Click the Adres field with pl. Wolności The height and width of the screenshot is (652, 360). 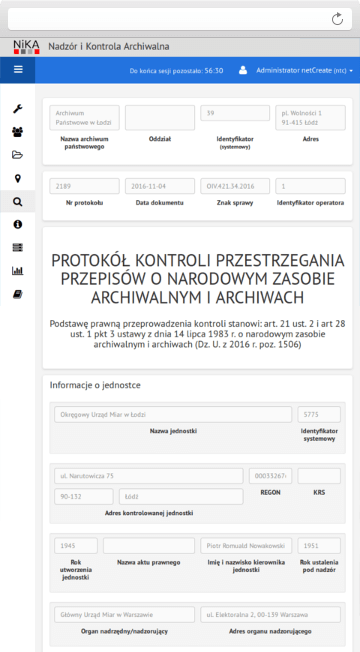[310, 118]
